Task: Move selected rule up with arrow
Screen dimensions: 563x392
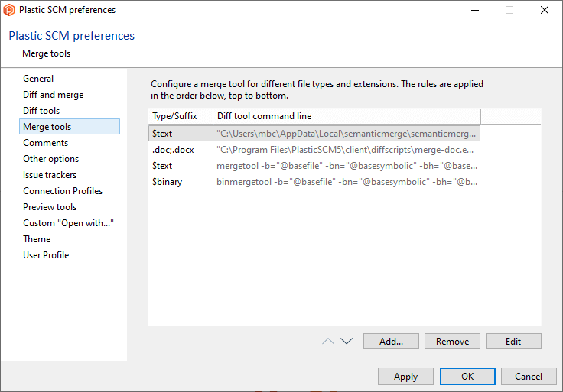Action: [328, 341]
